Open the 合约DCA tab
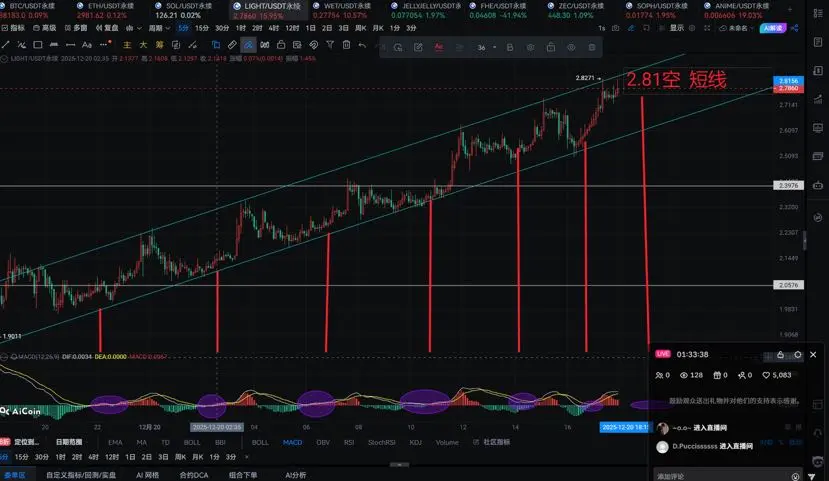This screenshot has height=481, width=829. coord(194,475)
